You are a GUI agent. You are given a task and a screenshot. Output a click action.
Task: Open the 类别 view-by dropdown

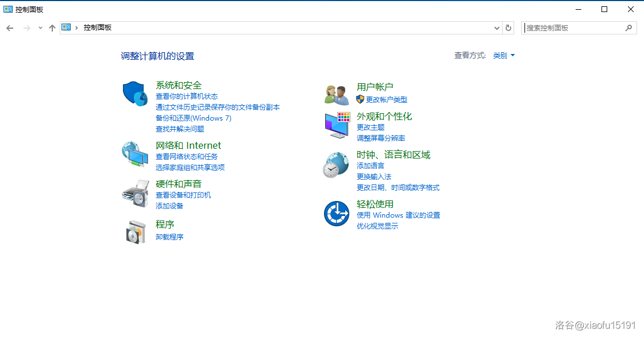coord(504,56)
